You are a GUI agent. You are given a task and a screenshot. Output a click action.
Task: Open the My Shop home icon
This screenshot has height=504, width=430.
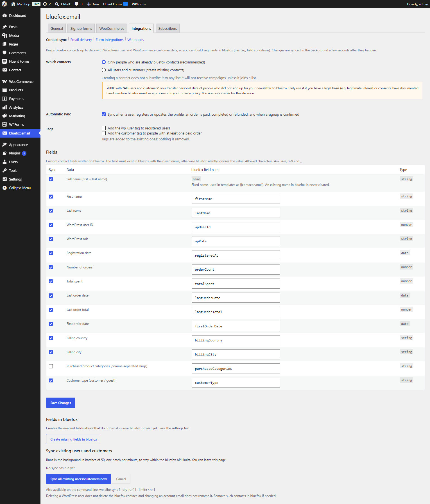tap(13, 4)
